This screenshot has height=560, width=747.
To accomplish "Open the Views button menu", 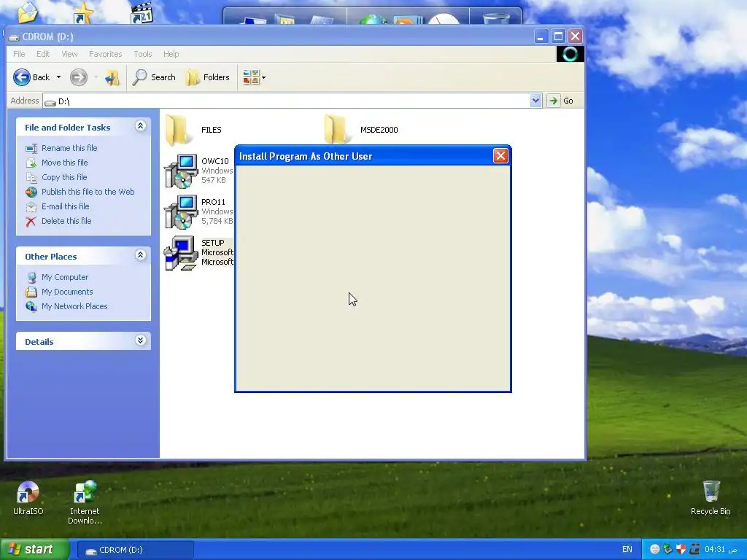I will click(254, 77).
